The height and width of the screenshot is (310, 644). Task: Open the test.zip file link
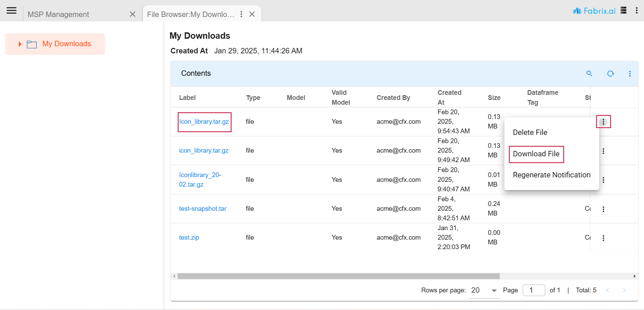pos(189,238)
